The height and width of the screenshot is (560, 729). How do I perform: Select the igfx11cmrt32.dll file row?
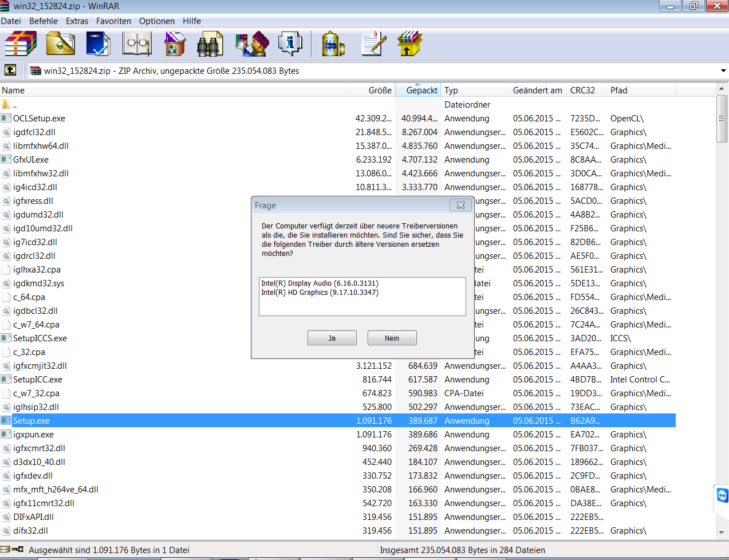coord(338,503)
